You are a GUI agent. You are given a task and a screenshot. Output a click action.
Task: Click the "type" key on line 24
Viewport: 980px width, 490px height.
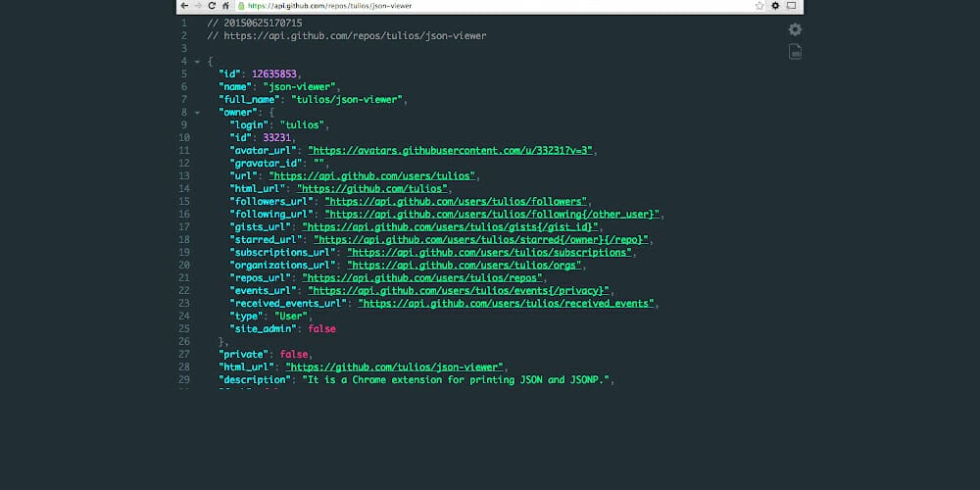246,317
